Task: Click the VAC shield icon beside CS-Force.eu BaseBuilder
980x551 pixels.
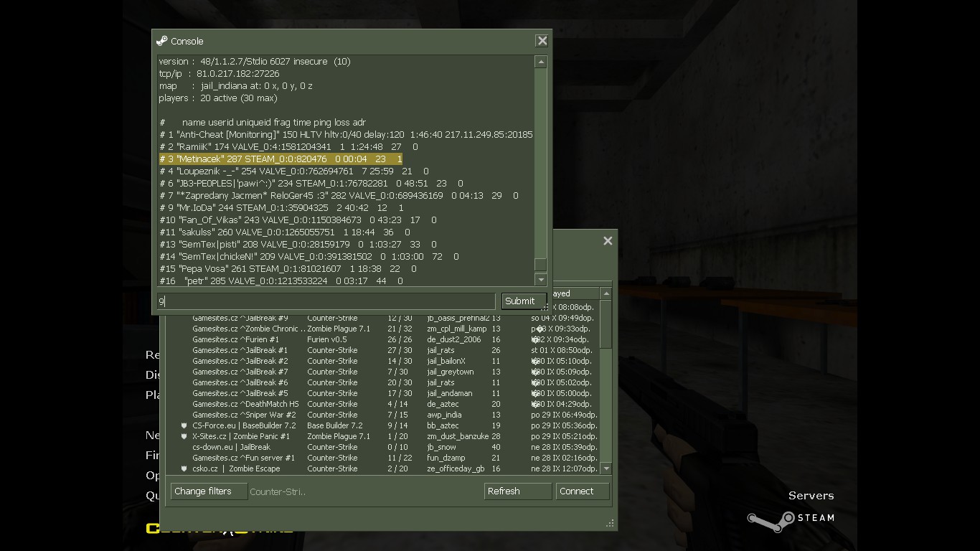Action: click(184, 425)
